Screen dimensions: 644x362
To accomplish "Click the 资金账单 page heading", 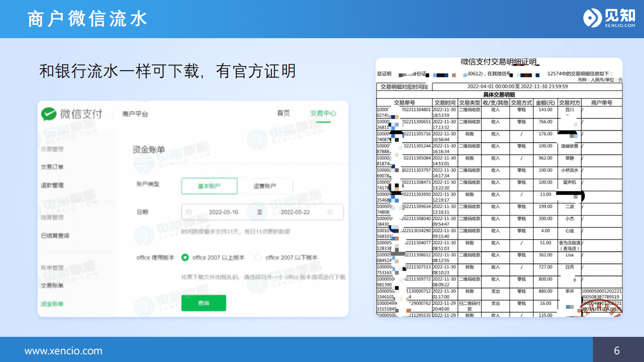I will point(149,149).
